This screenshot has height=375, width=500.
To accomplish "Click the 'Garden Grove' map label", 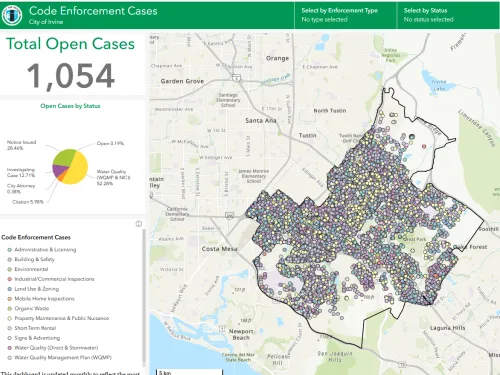I will (182, 81).
